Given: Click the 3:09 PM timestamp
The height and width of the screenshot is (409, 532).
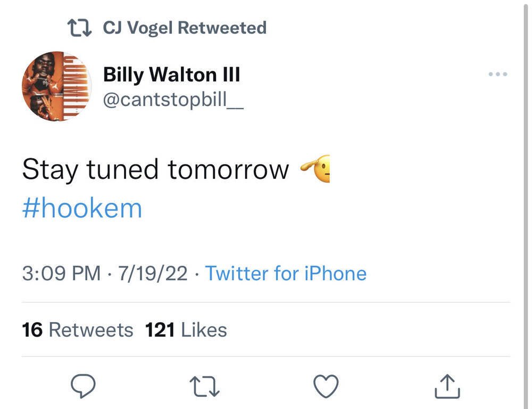Looking at the screenshot, I should coord(61,274).
